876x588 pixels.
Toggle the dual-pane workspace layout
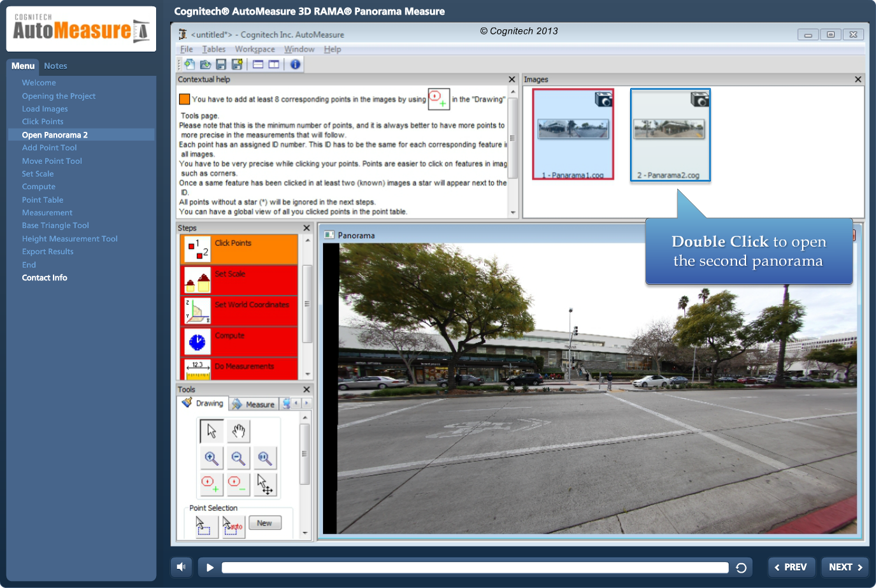point(274,64)
